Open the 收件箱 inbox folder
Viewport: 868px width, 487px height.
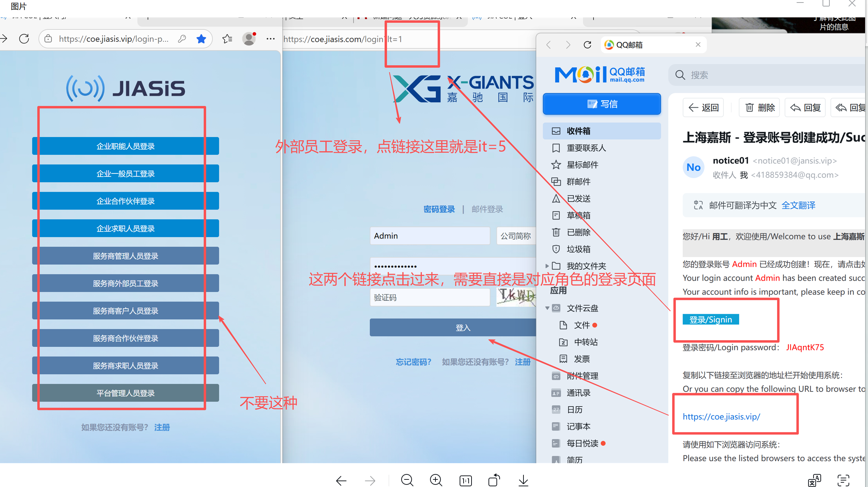(578, 131)
